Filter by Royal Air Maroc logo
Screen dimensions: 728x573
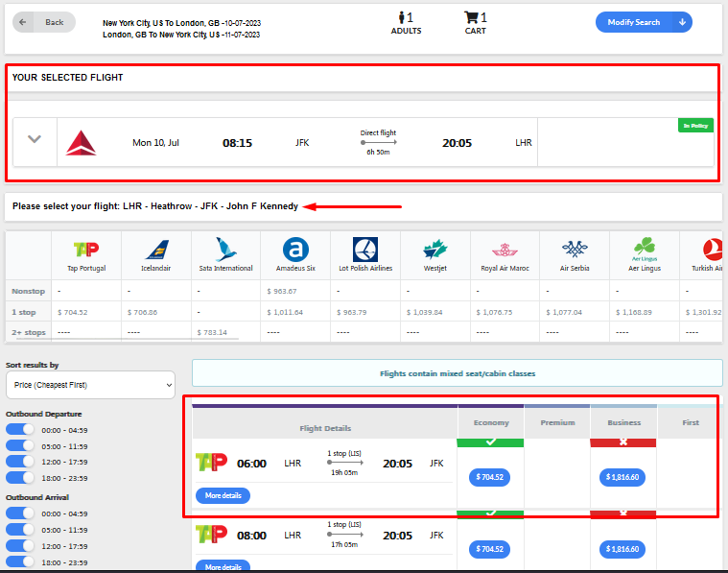505,251
